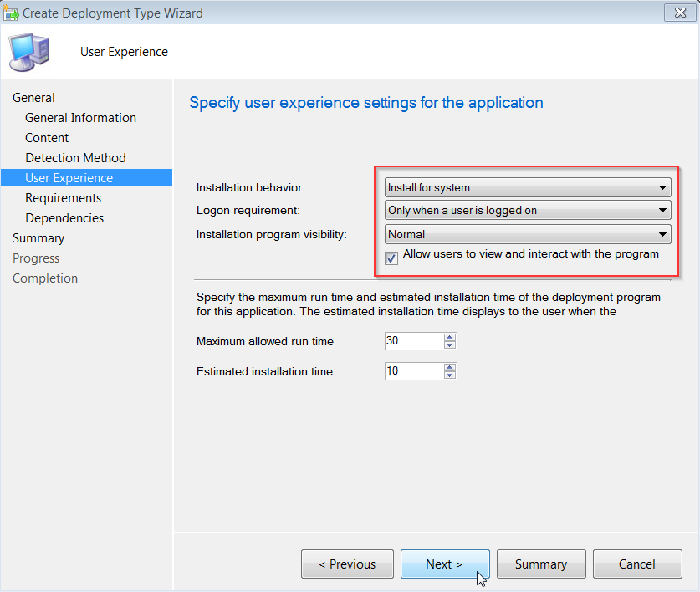The width and height of the screenshot is (700, 592).
Task: Click the Next button
Action: pos(445,564)
